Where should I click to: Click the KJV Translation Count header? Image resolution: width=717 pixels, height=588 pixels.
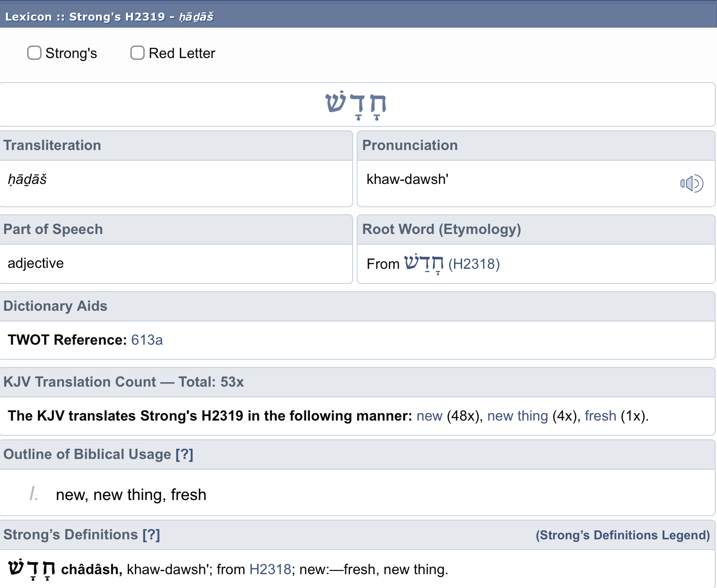358,382
